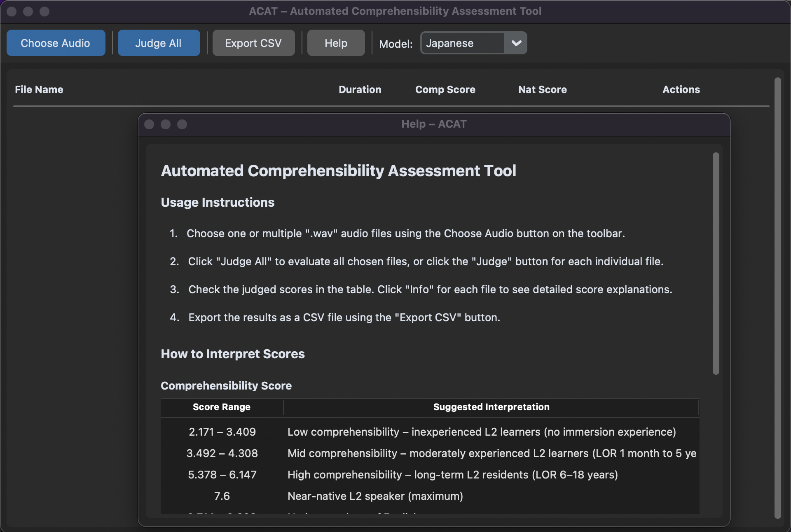Viewport: 791px width, 532px height.
Task: Expand the Model dropdown arrow
Action: point(516,43)
